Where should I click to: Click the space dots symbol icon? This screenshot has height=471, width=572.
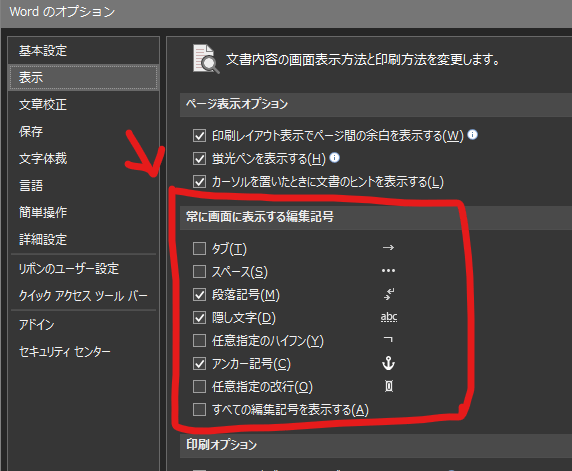(388, 271)
